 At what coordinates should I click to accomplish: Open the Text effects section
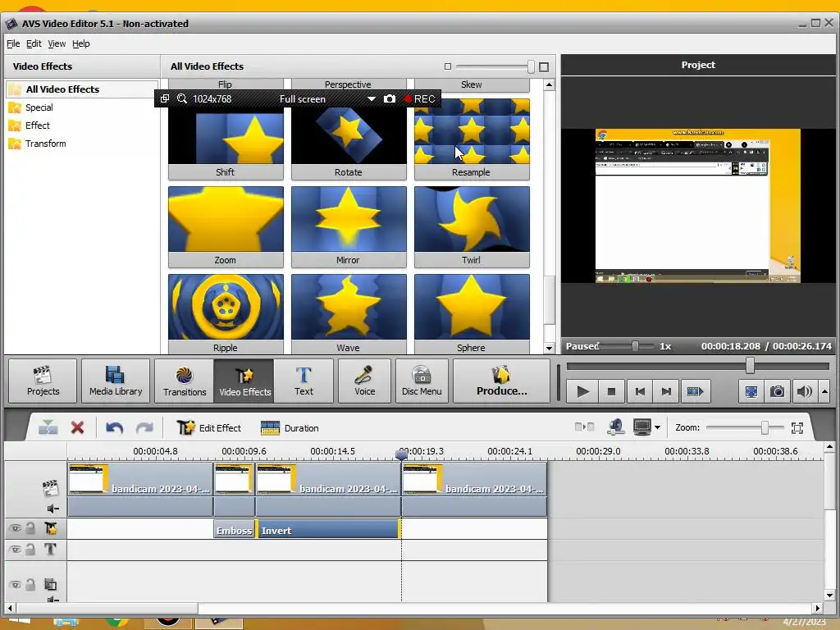pyautogui.click(x=304, y=381)
